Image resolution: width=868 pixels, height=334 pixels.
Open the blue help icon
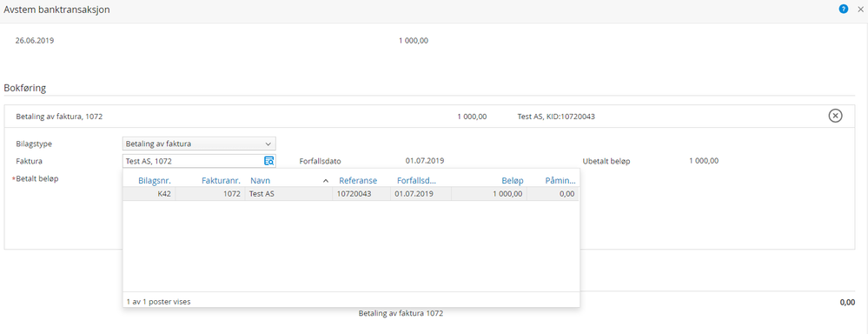coord(844,9)
